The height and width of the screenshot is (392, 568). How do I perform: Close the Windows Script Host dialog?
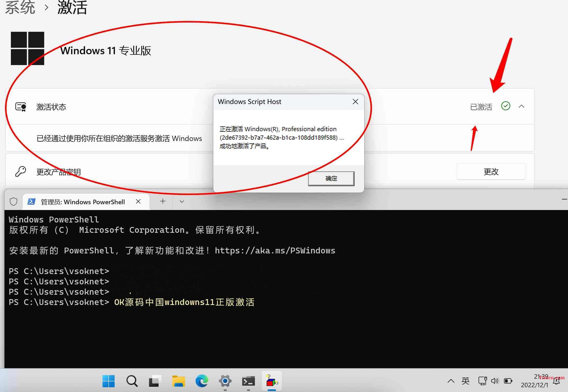click(x=355, y=102)
